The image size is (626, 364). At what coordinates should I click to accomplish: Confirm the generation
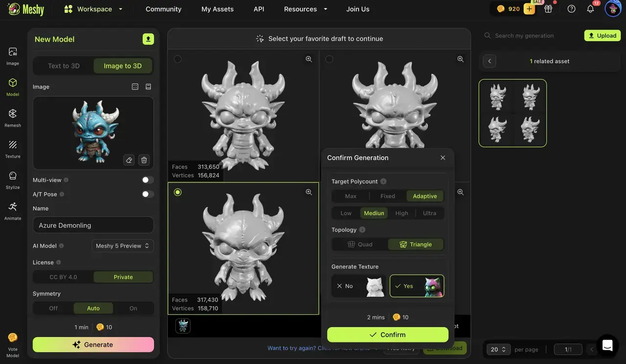[387, 335]
